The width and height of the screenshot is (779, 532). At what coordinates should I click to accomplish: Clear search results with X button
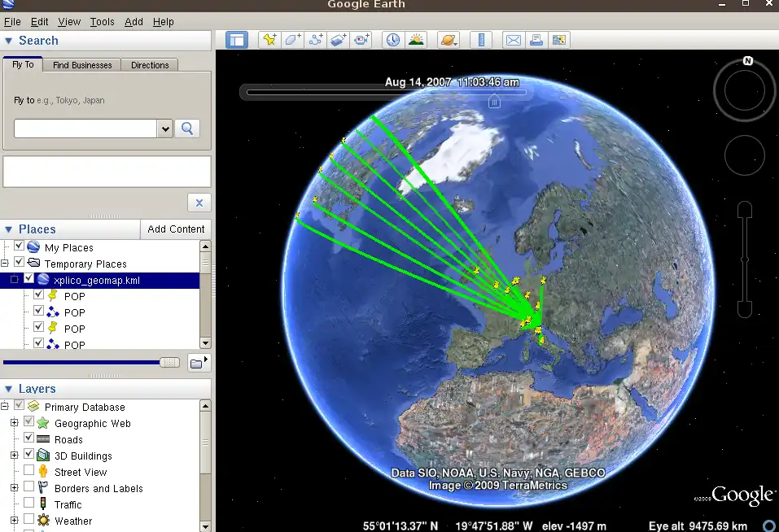point(199,203)
